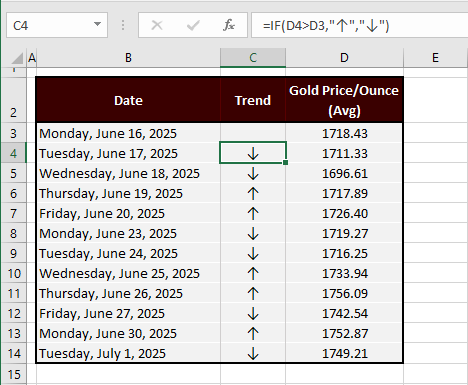Click the Gold Price/Ounce (Avg) header cell
Image resolution: width=468 pixels, height=385 pixels.
click(x=344, y=100)
